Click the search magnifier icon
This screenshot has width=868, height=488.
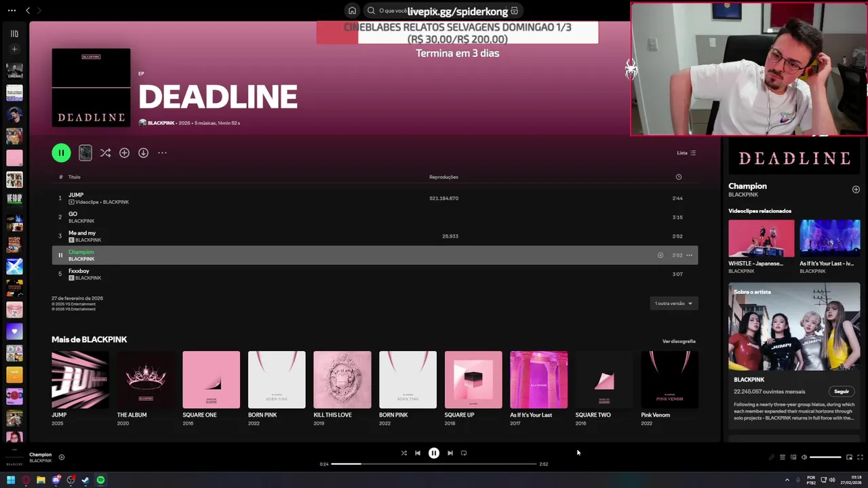tap(371, 11)
